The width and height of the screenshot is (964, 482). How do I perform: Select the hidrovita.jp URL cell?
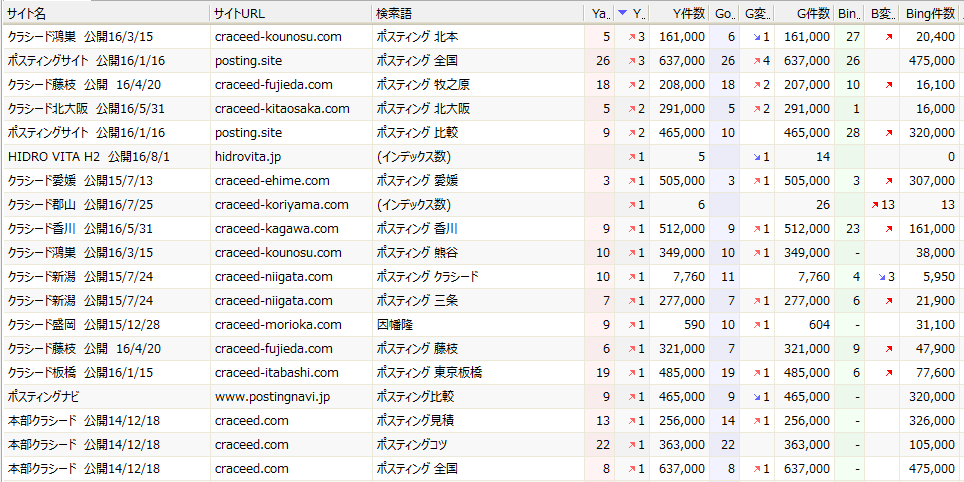(x=248, y=157)
